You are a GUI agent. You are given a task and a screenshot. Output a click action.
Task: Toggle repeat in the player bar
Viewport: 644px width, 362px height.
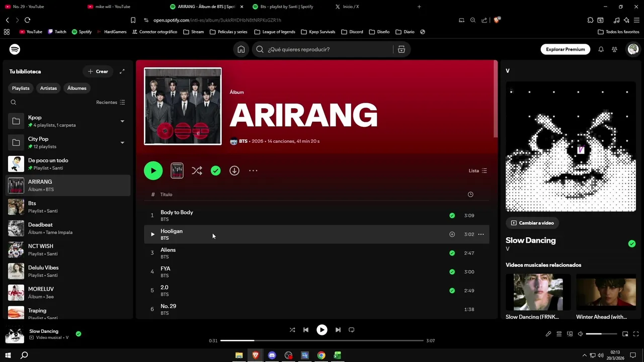point(352,330)
